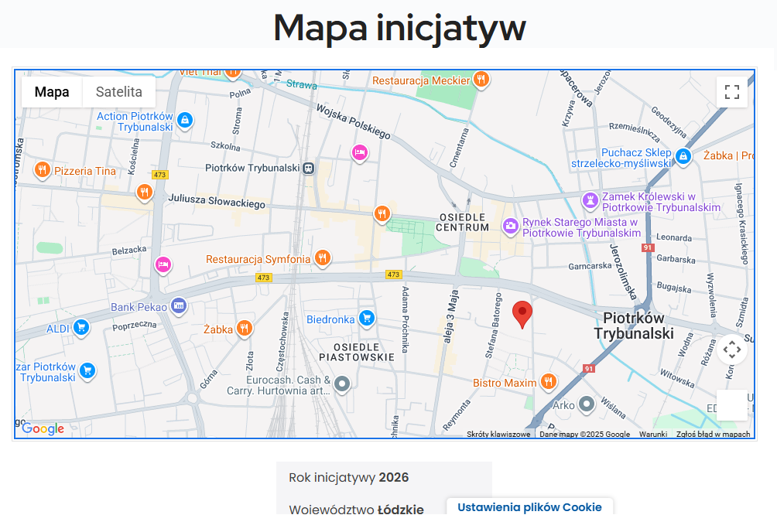
Task: Toggle fullscreen map view
Action: 731,93
